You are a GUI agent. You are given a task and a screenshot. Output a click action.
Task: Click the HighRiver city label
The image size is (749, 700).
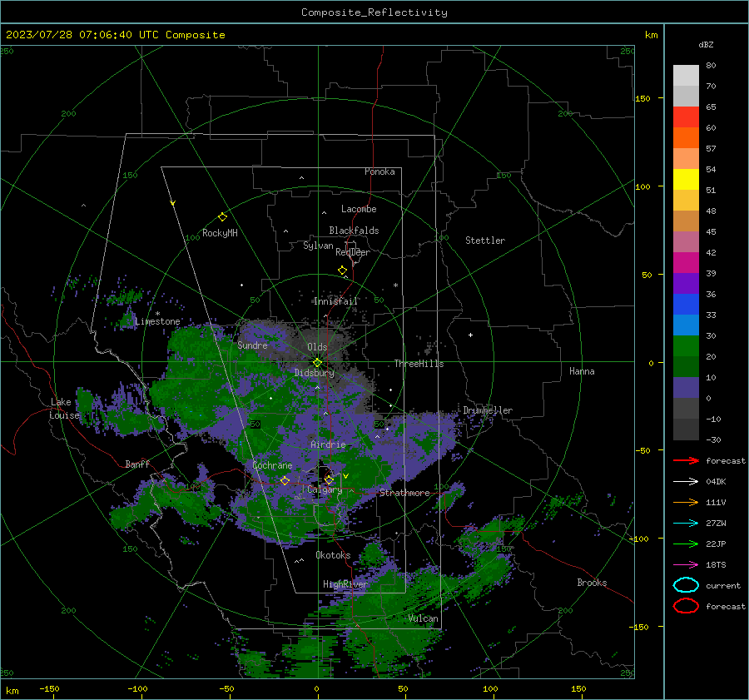coord(345,584)
